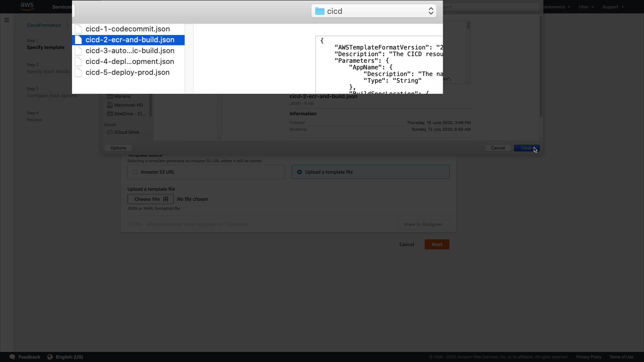
Task: Click the Feedback speech bubble icon
Action: point(12,357)
